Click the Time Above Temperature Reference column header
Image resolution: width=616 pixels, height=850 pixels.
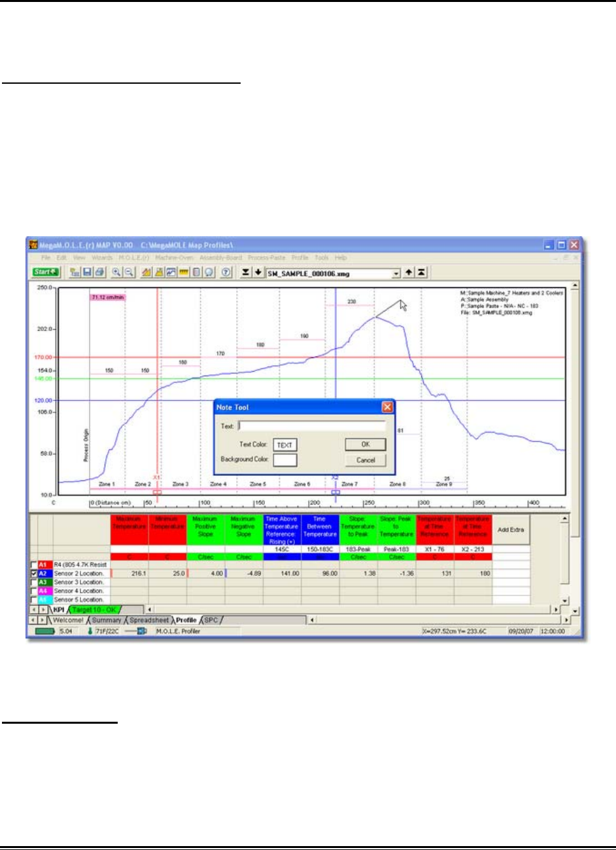(x=281, y=530)
